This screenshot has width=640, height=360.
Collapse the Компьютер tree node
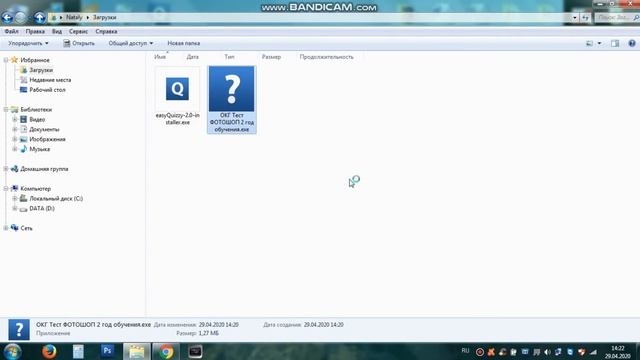6,189
